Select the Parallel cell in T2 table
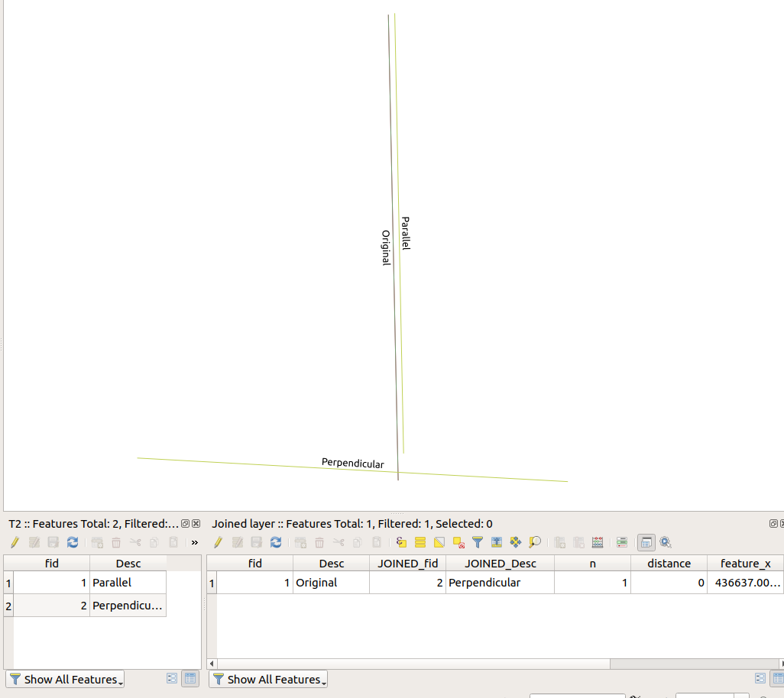This screenshot has height=698, width=784. (128, 583)
